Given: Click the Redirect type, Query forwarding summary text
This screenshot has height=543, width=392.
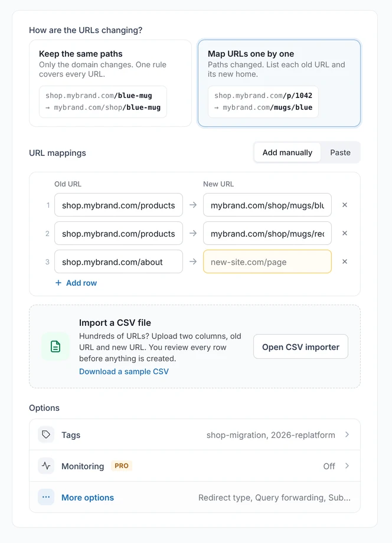Looking at the screenshot, I should [275, 498].
